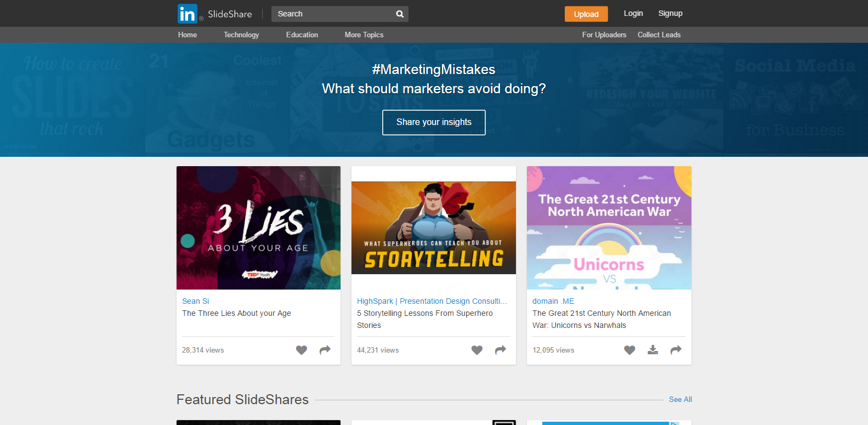Open HighSpark Presentation Design author link
The image size is (868, 425).
[432, 301]
